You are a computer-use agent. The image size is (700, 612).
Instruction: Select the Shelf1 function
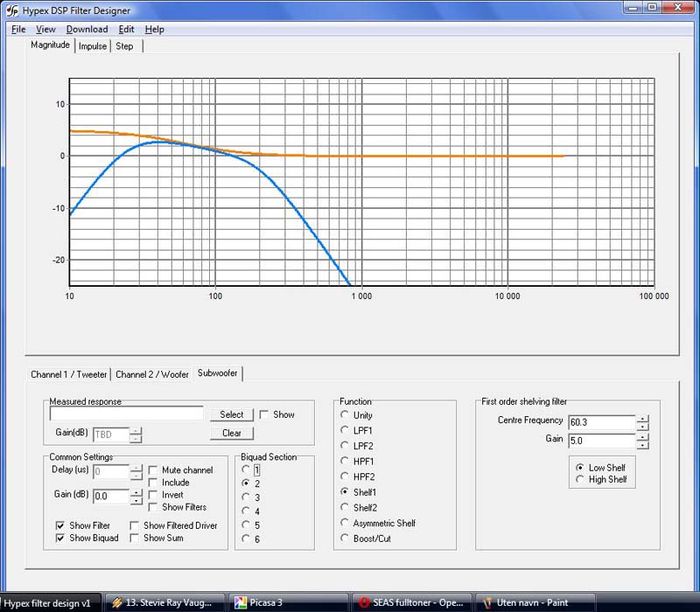pyautogui.click(x=344, y=491)
